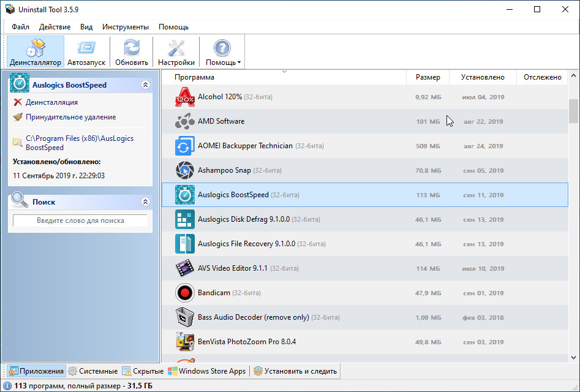Click the Деинсталляция link in side panel
Screen dimensions: 580x392
click(51, 102)
